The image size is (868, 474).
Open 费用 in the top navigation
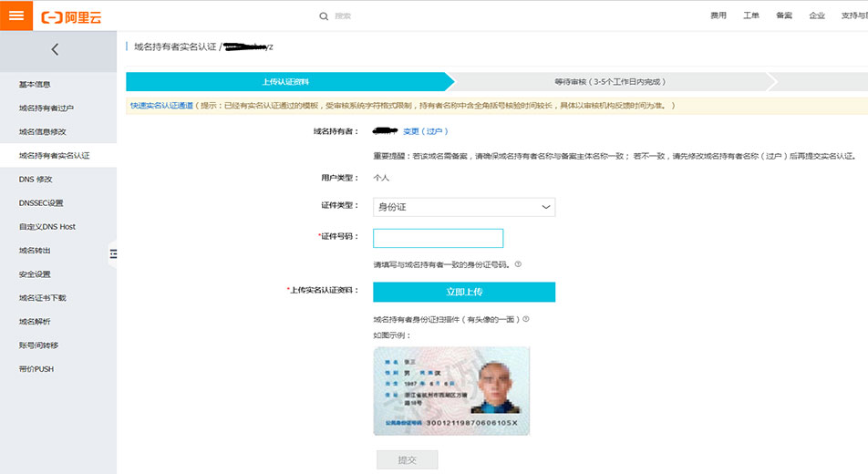pos(718,15)
